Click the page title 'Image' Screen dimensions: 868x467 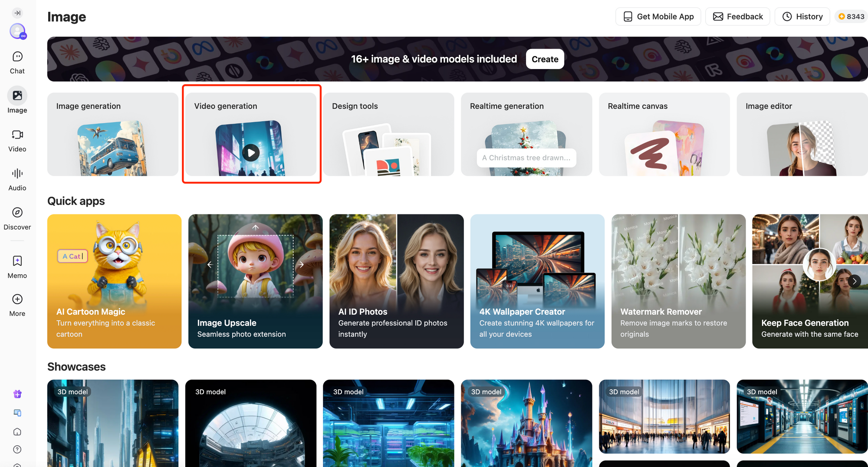click(66, 17)
